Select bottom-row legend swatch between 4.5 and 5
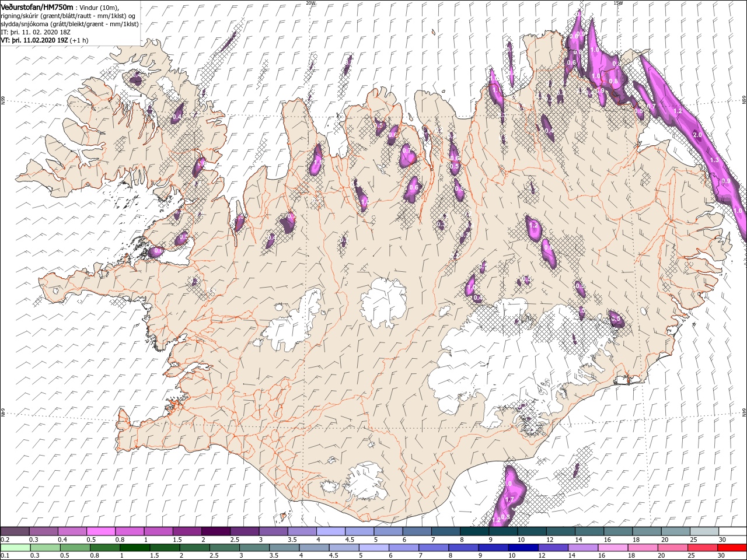The height and width of the screenshot is (560, 747). [x=343, y=547]
